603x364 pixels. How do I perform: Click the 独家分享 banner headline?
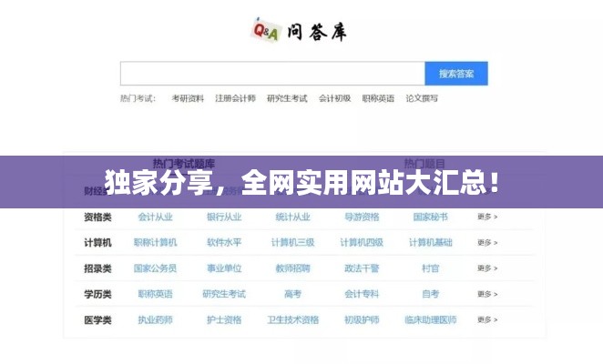(x=301, y=182)
